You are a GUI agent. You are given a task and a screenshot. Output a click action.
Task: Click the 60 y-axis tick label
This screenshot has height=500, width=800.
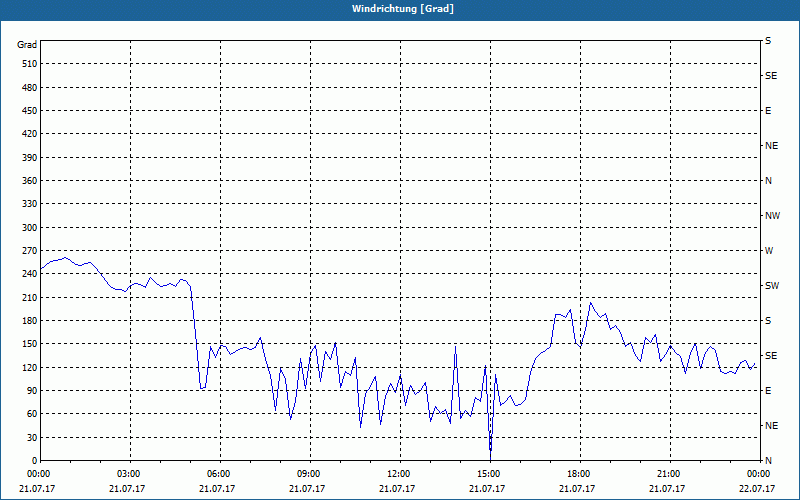[x=32, y=414]
